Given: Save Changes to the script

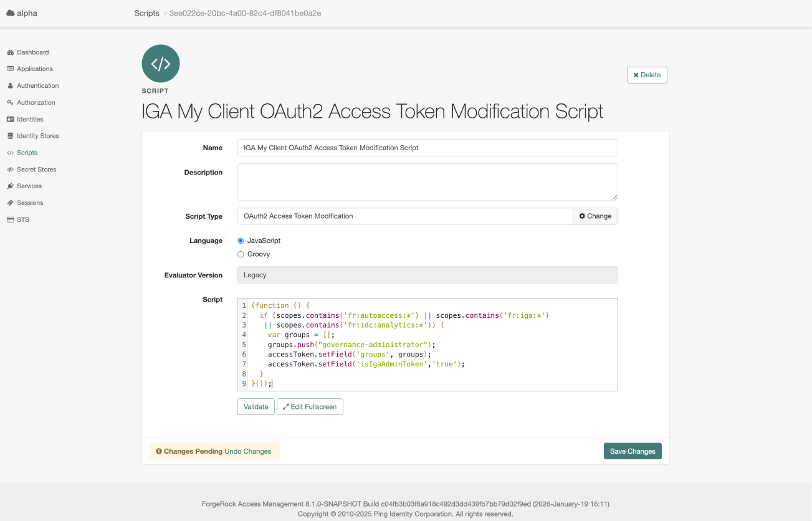Looking at the screenshot, I should click(633, 451).
